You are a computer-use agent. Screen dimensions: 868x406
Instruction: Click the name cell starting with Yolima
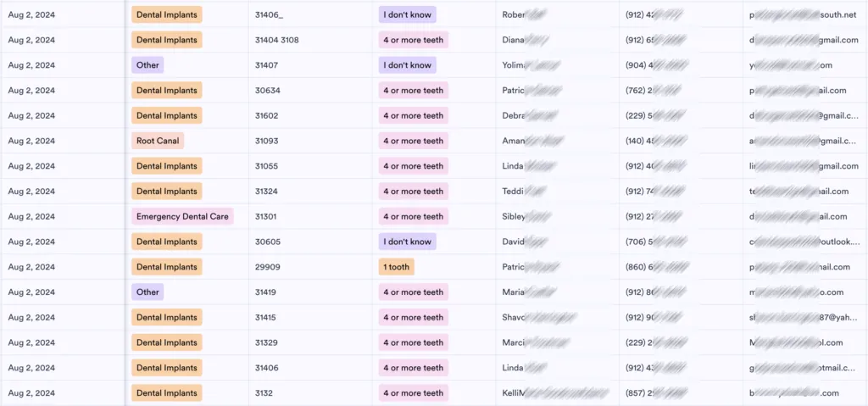pyautogui.click(x=558, y=65)
